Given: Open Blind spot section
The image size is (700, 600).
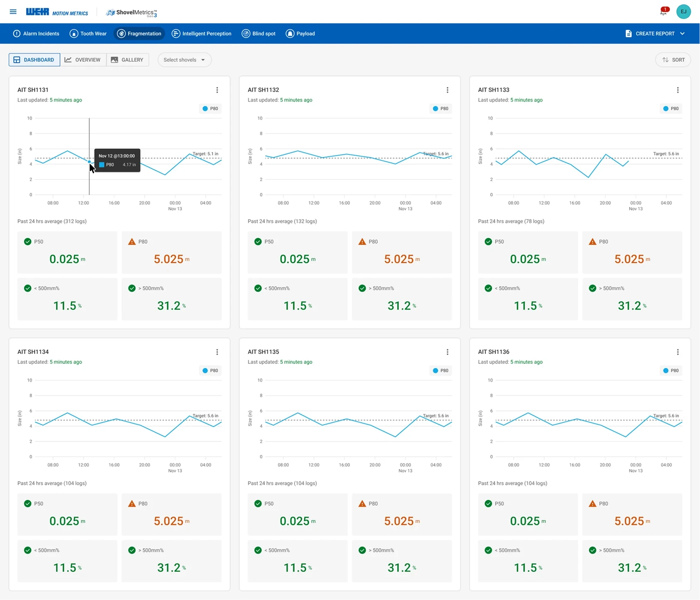Looking at the screenshot, I should (259, 34).
